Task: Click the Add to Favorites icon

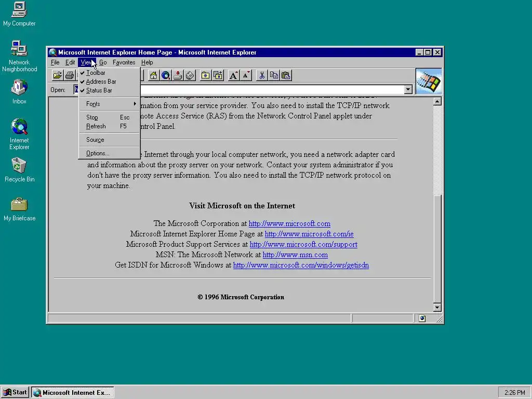Action: (218, 75)
